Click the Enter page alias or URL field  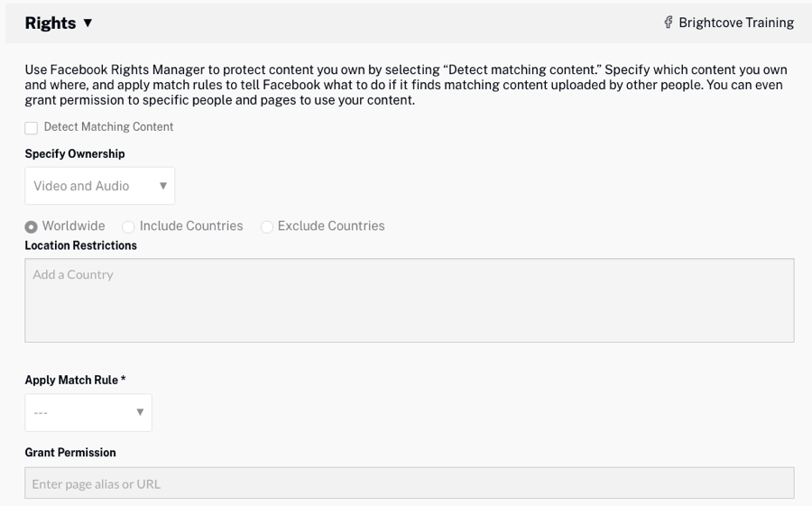(409, 483)
